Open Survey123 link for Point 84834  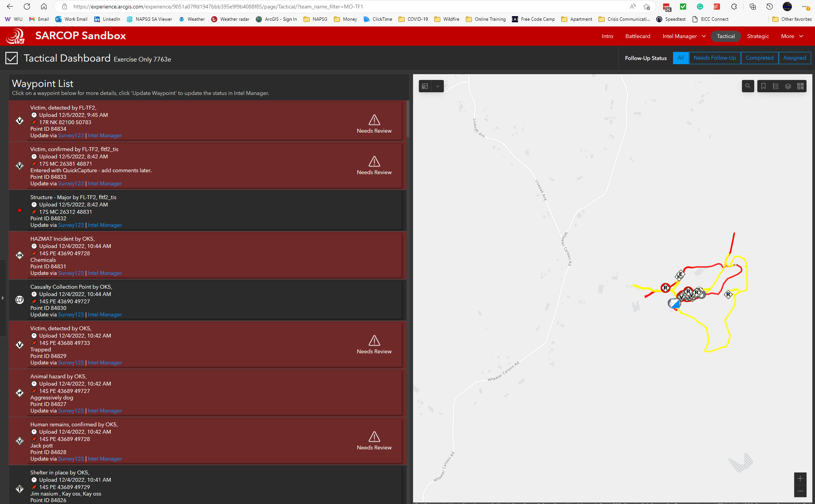pyautogui.click(x=71, y=135)
